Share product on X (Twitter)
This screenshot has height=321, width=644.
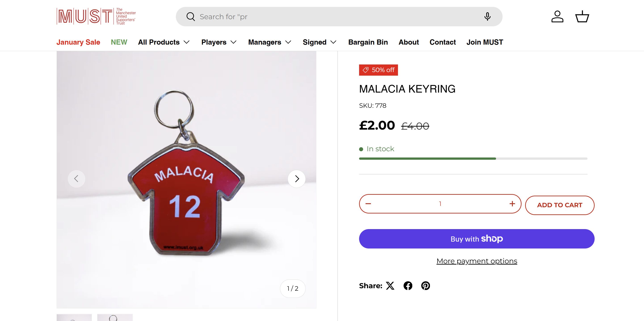(390, 286)
